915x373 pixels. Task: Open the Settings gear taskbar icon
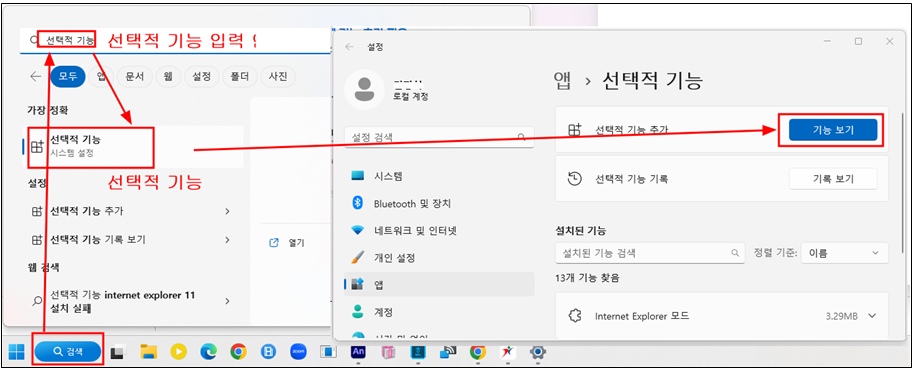pos(537,351)
